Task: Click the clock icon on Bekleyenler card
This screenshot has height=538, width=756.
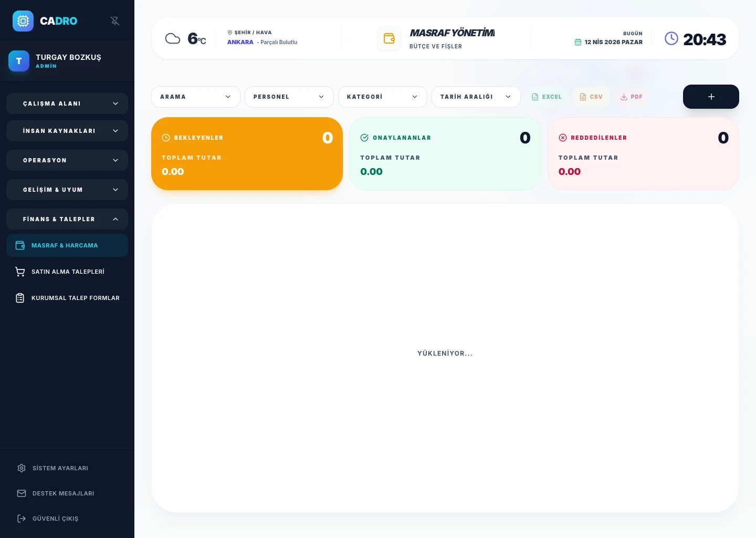Action: coord(166,138)
